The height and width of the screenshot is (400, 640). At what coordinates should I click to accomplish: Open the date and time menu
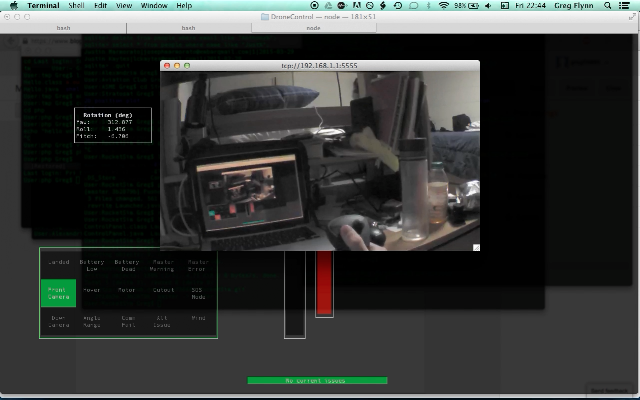pos(530,5)
